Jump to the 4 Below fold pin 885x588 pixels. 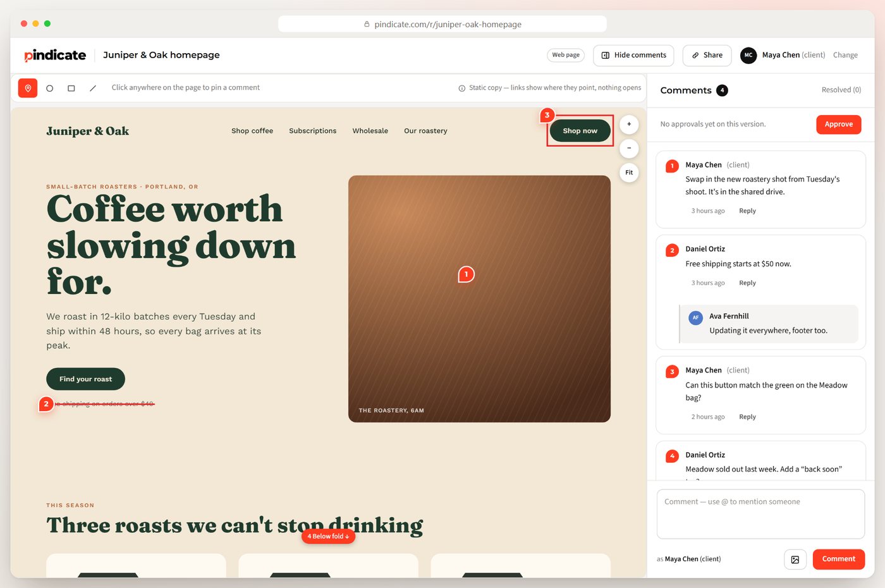click(329, 536)
